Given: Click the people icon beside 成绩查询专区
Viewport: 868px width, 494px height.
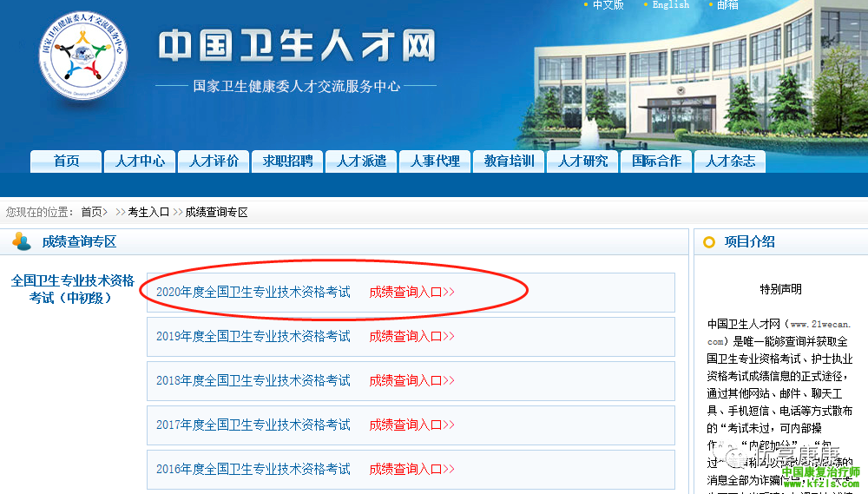Looking at the screenshot, I should click(x=22, y=241).
